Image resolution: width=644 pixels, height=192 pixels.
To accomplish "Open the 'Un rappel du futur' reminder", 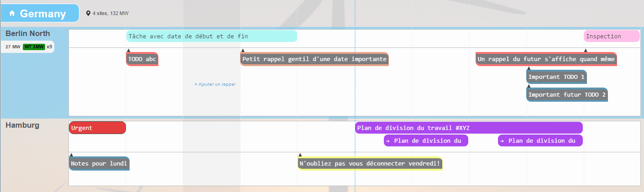I will click(x=546, y=59).
